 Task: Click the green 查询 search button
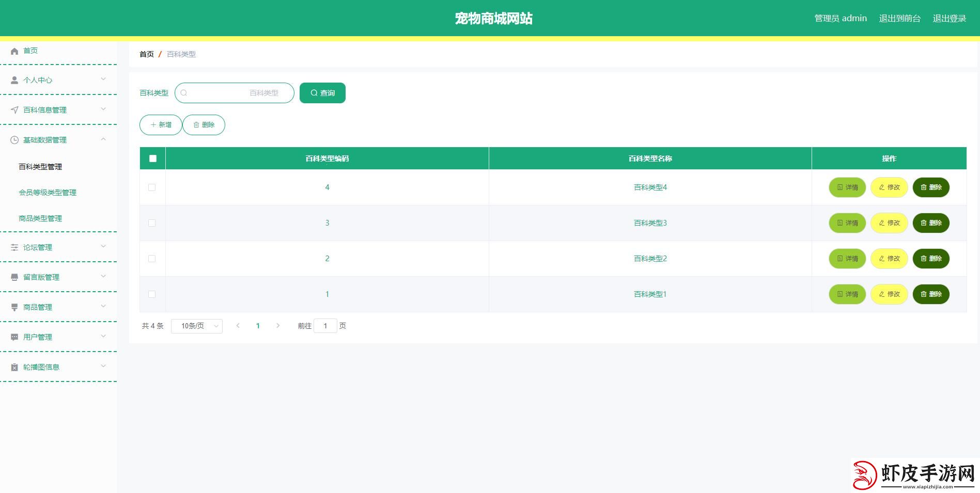pyautogui.click(x=322, y=93)
